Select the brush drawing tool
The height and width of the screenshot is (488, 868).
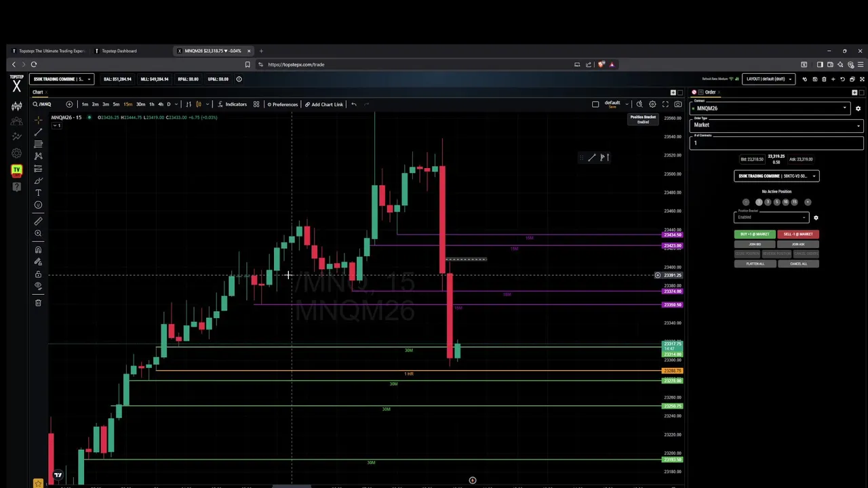[38, 180]
